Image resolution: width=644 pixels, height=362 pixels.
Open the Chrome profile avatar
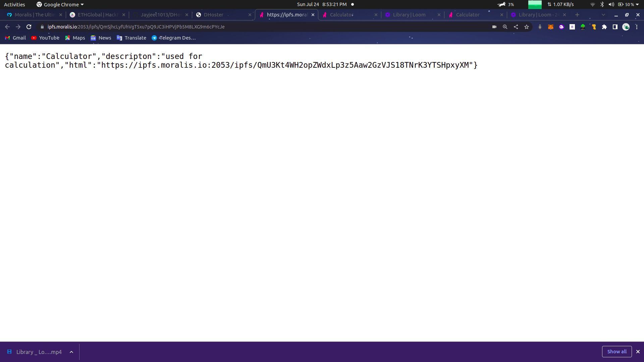click(x=626, y=27)
